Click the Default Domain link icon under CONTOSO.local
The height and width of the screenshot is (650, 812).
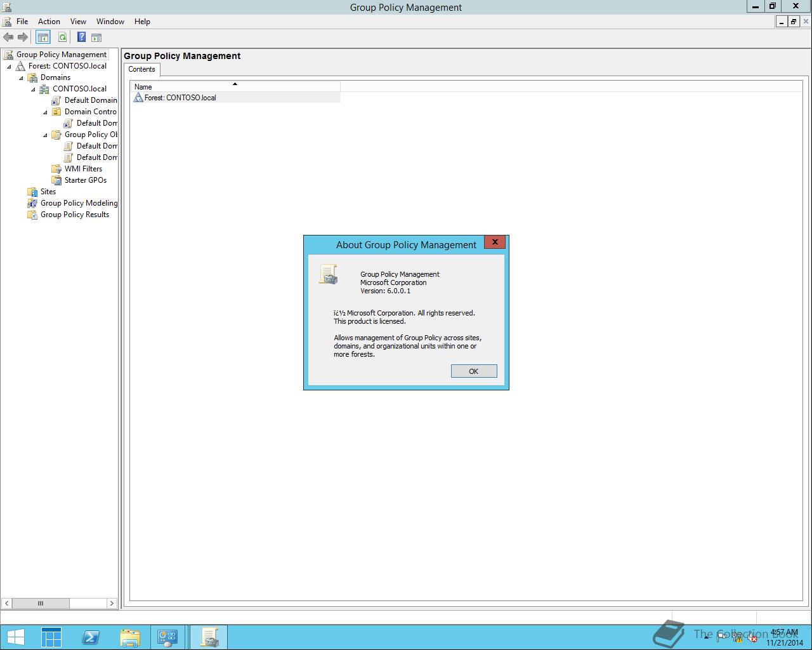click(x=56, y=100)
